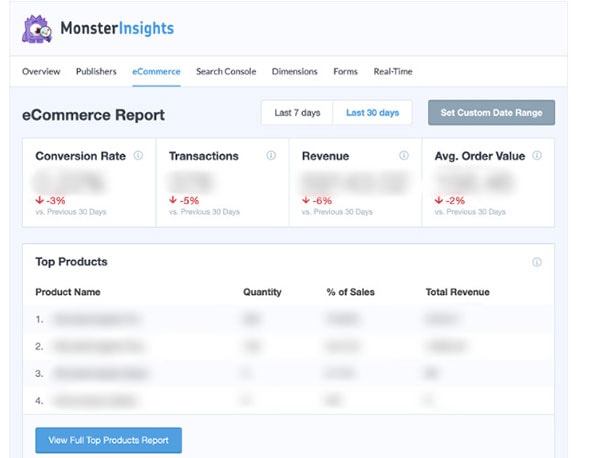600x458 pixels.
Task: Click Set Custom Date Range button
Action: 491,113
